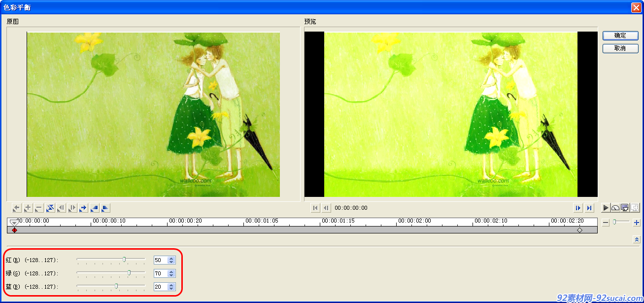Reverse the keyframes

pyautogui.click(x=50, y=208)
